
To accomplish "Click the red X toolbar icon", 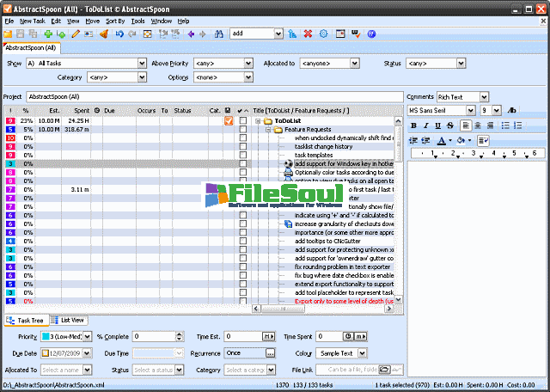I will click(x=308, y=34).
